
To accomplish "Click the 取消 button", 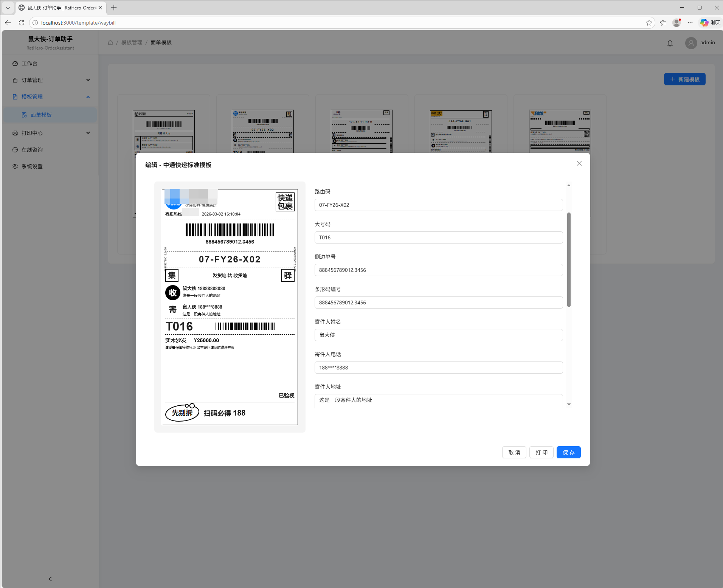I will click(514, 452).
